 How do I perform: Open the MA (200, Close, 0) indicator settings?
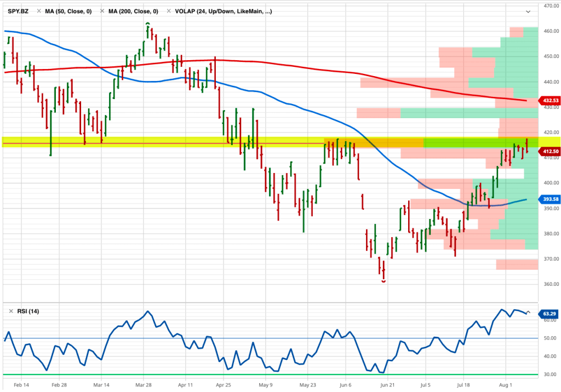click(133, 11)
